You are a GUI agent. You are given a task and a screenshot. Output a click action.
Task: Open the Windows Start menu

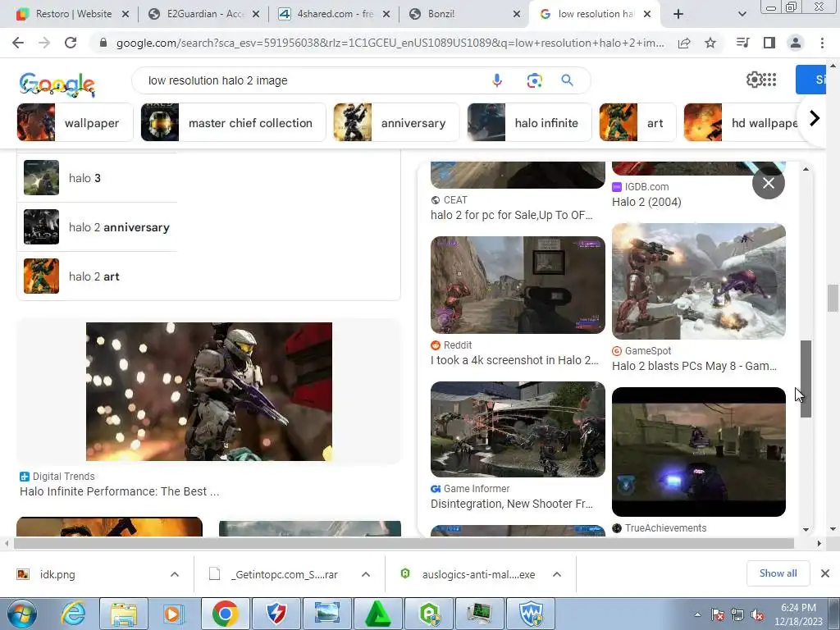click(x=21, y=614)
